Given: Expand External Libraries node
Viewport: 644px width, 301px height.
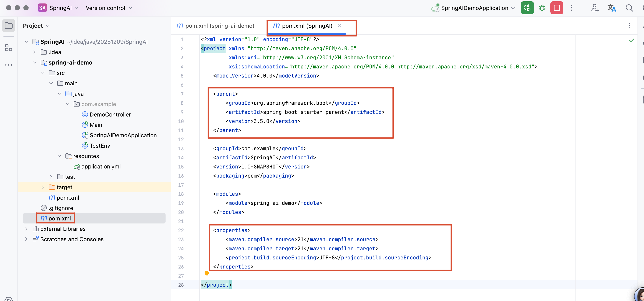Looking at the screenshot, I should tap(26, 229).
